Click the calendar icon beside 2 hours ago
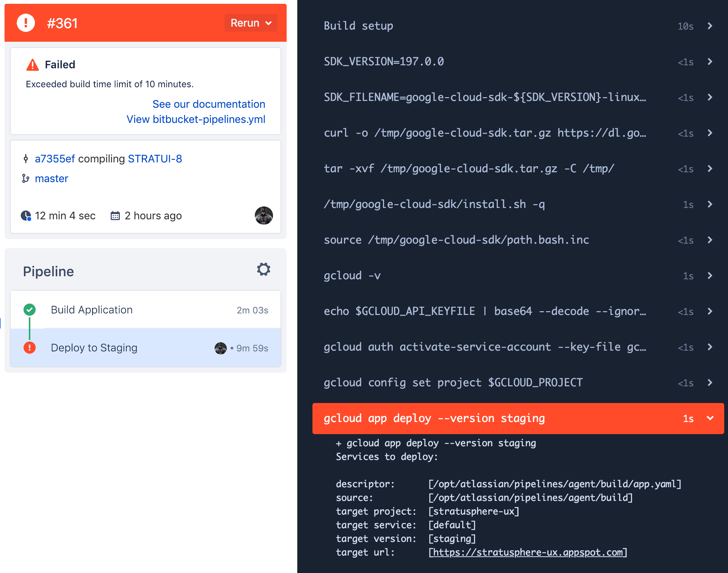This screenshot has width=728, height=573. [115, 216]
